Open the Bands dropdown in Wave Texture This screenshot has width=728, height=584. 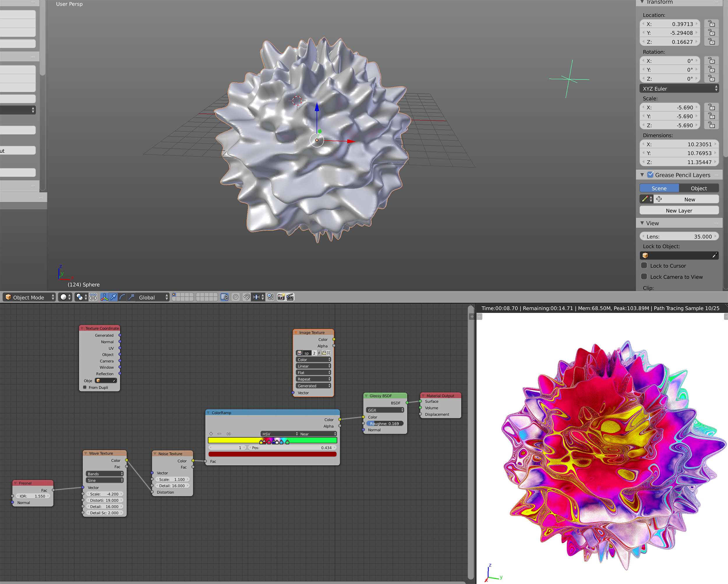click(x=105, y=474)
